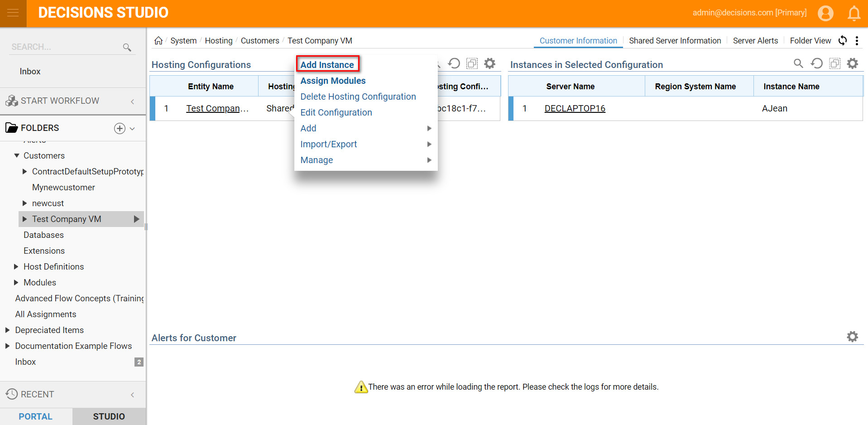Viewport: 868px width, 425px height.
Task: Click the search magnifier in sidebar
Action: pos(127,47)
